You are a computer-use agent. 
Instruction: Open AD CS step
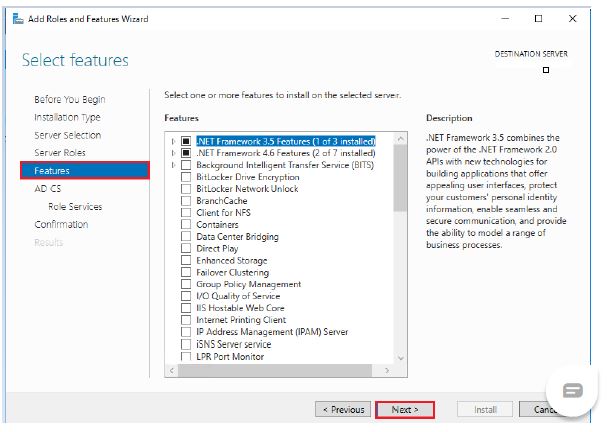click(48, 188)
